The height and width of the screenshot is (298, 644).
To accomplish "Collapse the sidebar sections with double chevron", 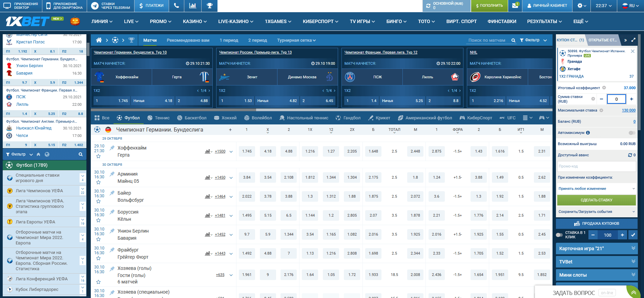I will point(38,154).
